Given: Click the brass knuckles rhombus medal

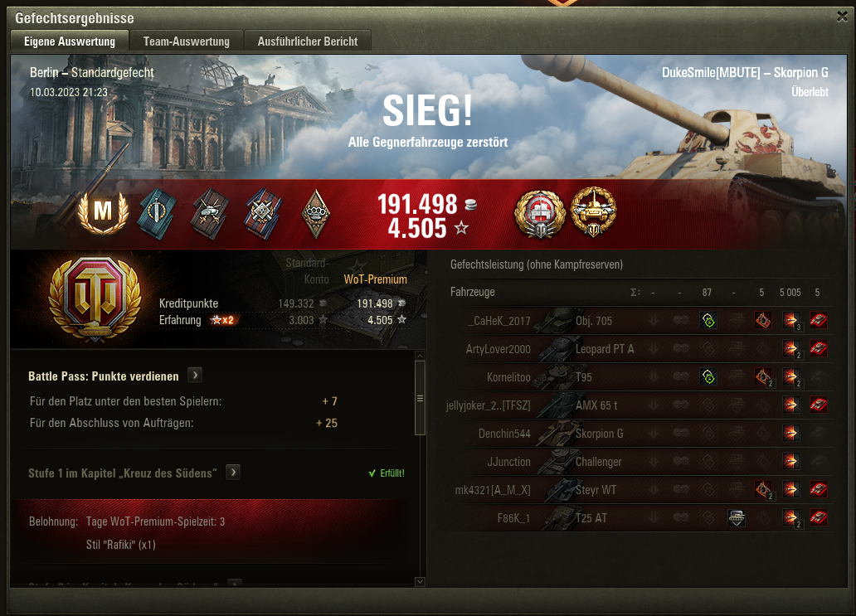Looking at the screenshot, I should 315,213.
